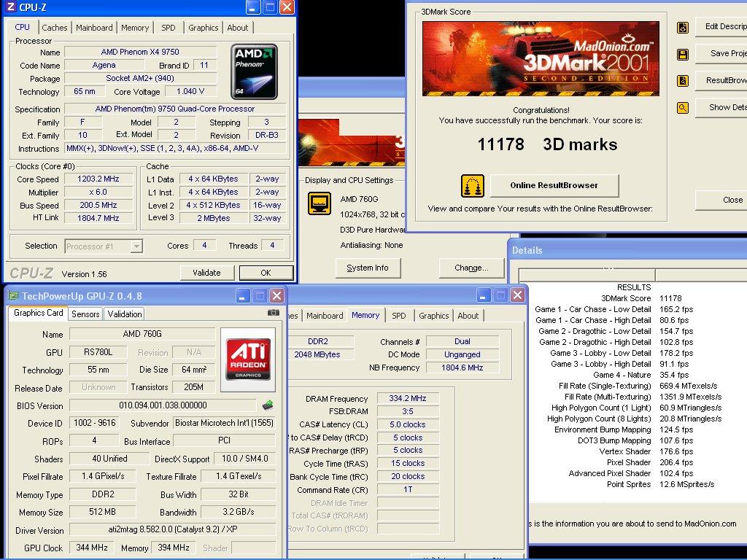Click the Core Speed 1203.2 MHz value
The image size is (747, 560).
[x=98, y=179]
